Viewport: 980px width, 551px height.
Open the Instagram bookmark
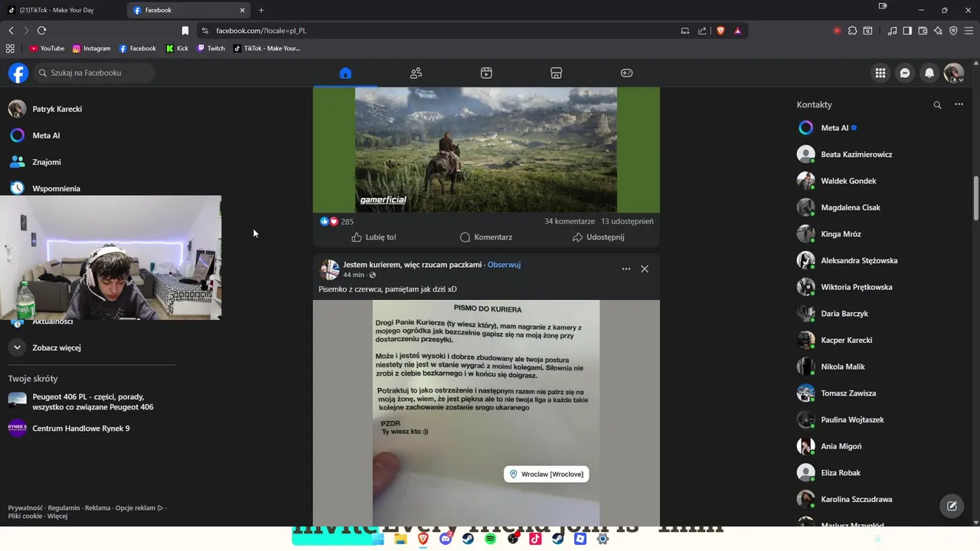92,48
